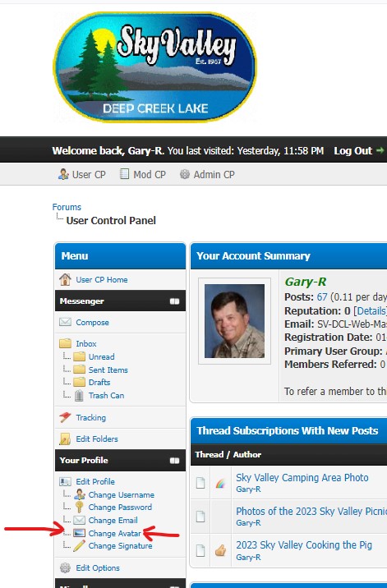The height and width of the screenshot is (588, 387).
Task: Open message Tracking
Action: [x=91, y=417]
